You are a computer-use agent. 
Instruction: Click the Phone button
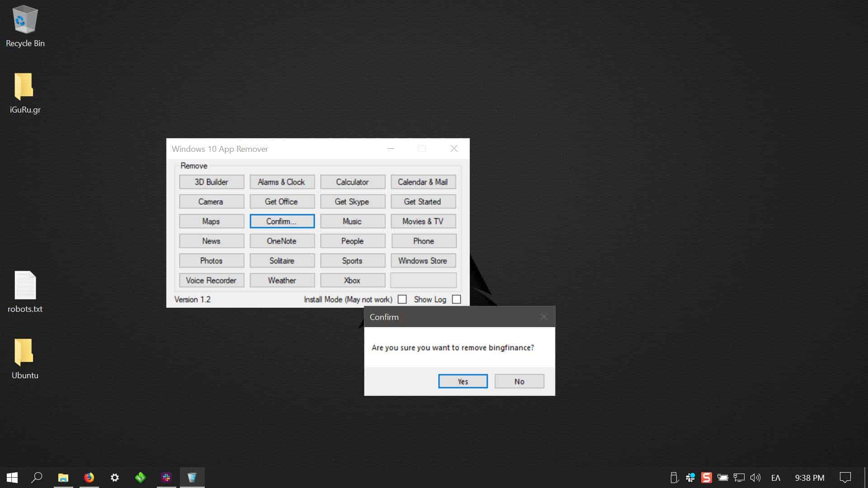click(x=423, y=241)
